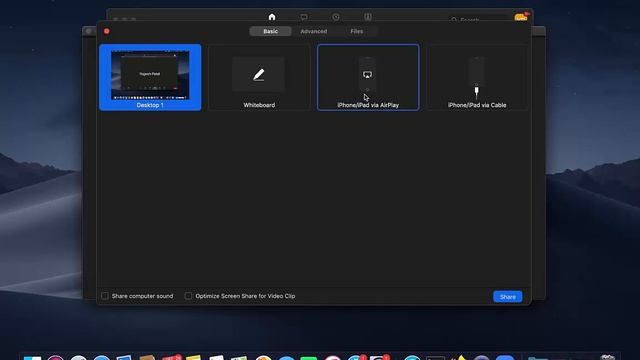Click the 'Whiteboard' label
640x360 pixels.
259,105
